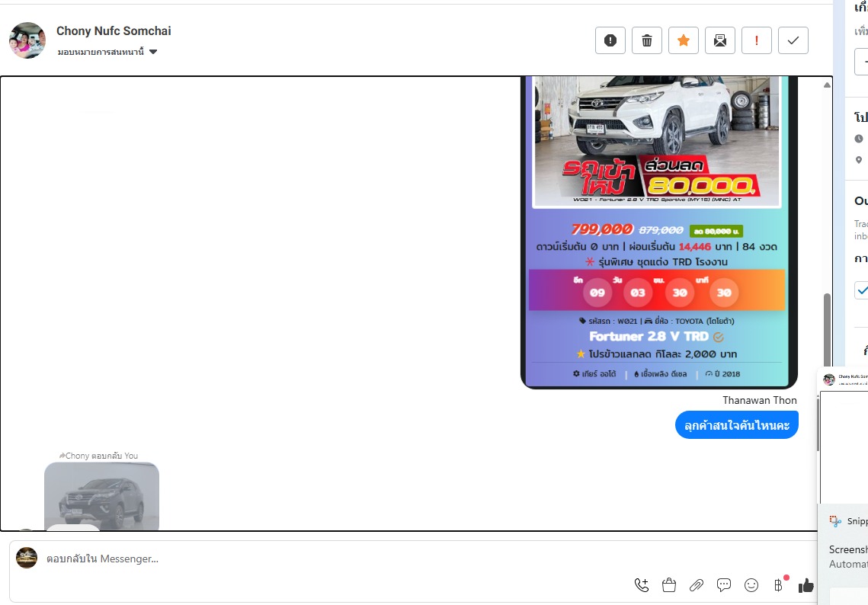The image size is (868, 605).
Task: Click the Chony Nufc Somchai contact name
Action: pos(114,31)
